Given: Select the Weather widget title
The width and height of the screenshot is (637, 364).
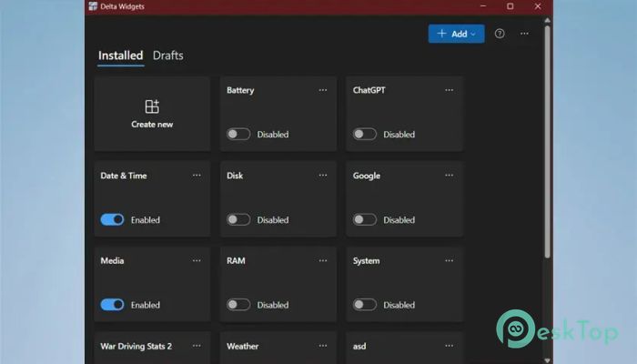Looking at the screenshot, I should coord(243,346).
